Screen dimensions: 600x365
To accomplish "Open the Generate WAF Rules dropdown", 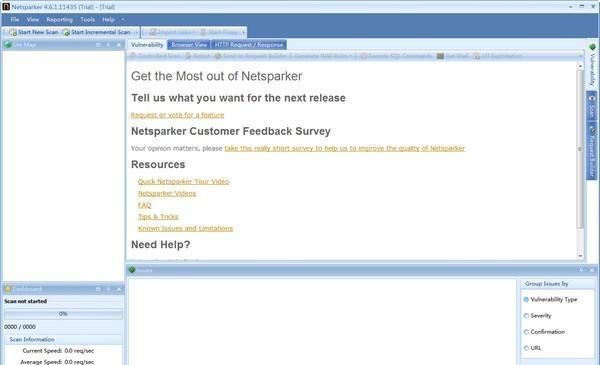I will 324,56.
